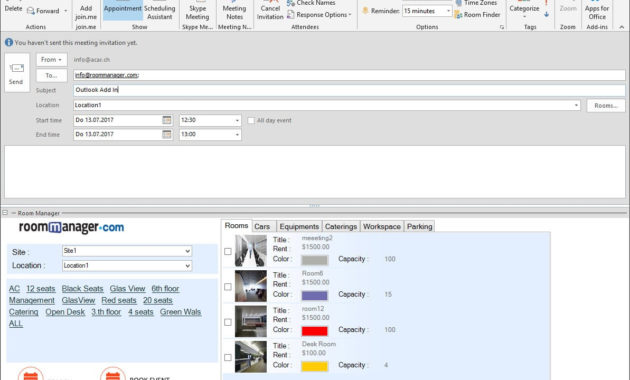
Task: Tick the checkbox for Room6
Action: coord(228,287)
